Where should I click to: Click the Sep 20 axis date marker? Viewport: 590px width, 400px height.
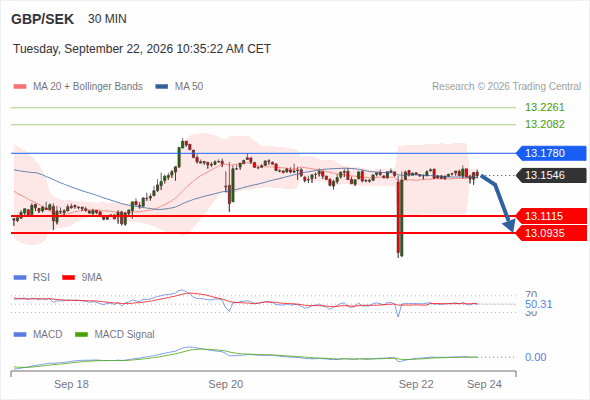226,384
